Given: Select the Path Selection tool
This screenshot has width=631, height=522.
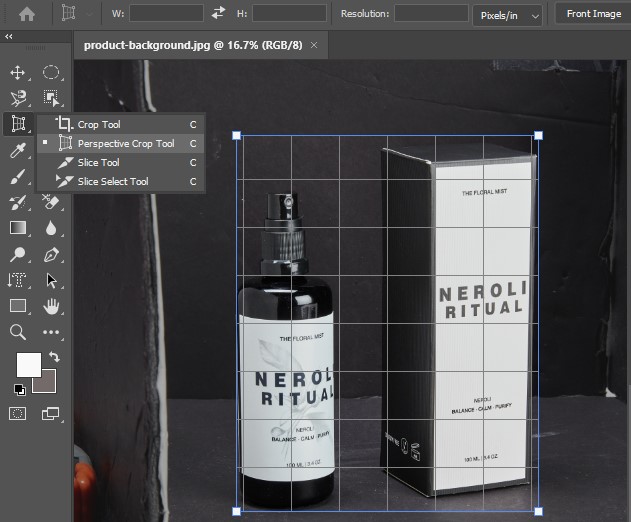Looking at the screenshot, I should click(x=51, y=280).
